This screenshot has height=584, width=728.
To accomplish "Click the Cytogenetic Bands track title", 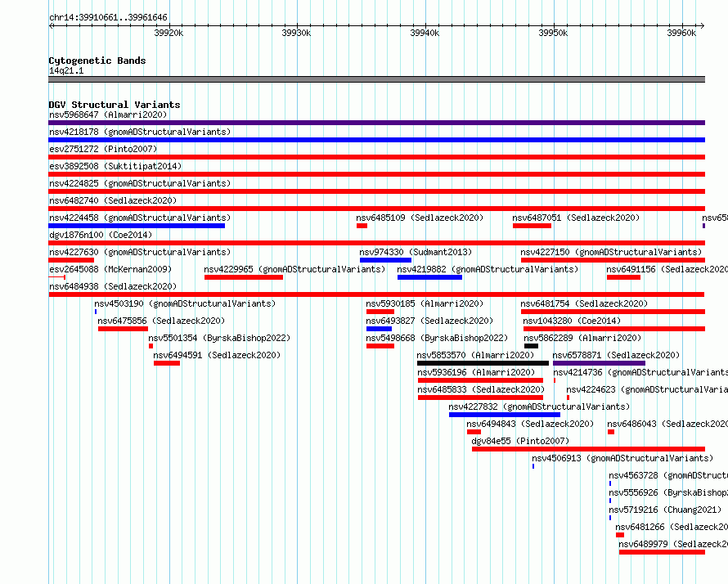I will (97, 61).
